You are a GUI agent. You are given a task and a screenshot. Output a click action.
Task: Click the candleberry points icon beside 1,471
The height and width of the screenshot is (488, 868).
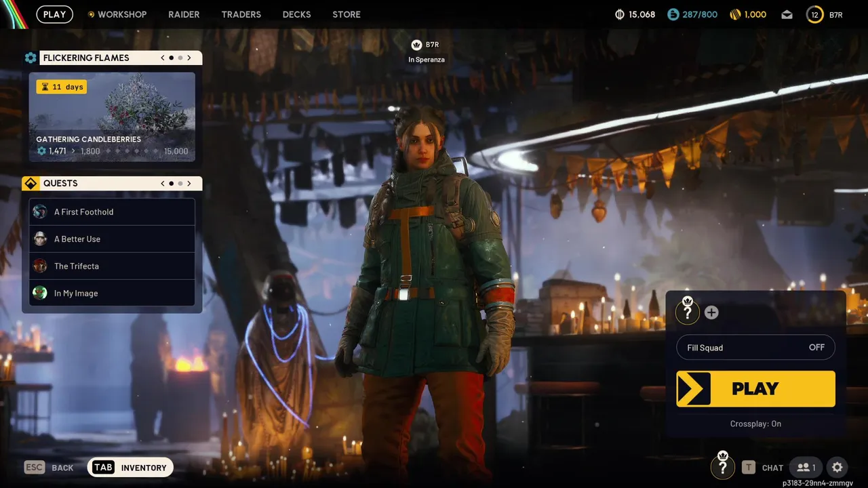(x=41, y=151)
